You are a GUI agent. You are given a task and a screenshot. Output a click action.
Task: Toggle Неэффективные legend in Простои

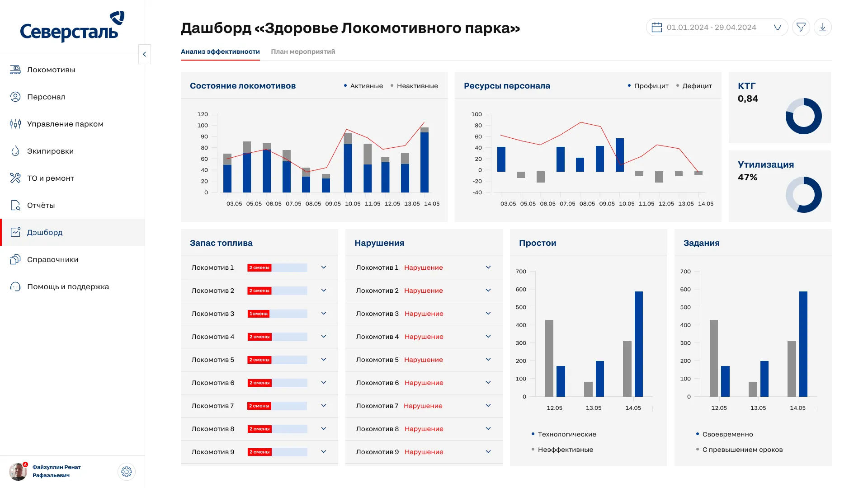point(562,450)
